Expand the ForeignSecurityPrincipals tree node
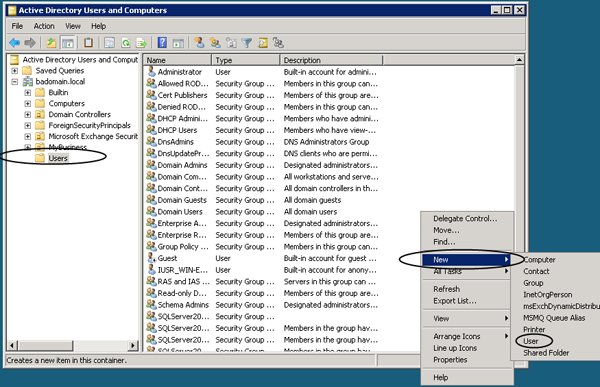Image resolution: width=600 pixels, height=387 pixels. click(x=28, y=125)
